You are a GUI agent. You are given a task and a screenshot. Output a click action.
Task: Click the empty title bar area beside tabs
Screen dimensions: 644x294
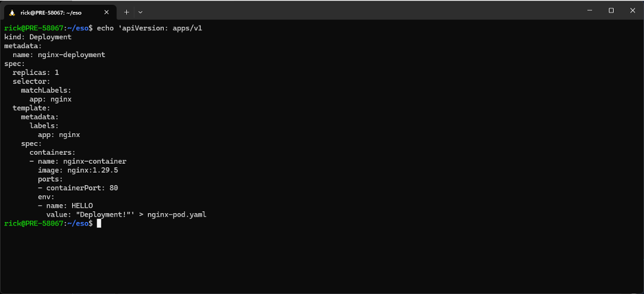[x=362, y=11]
